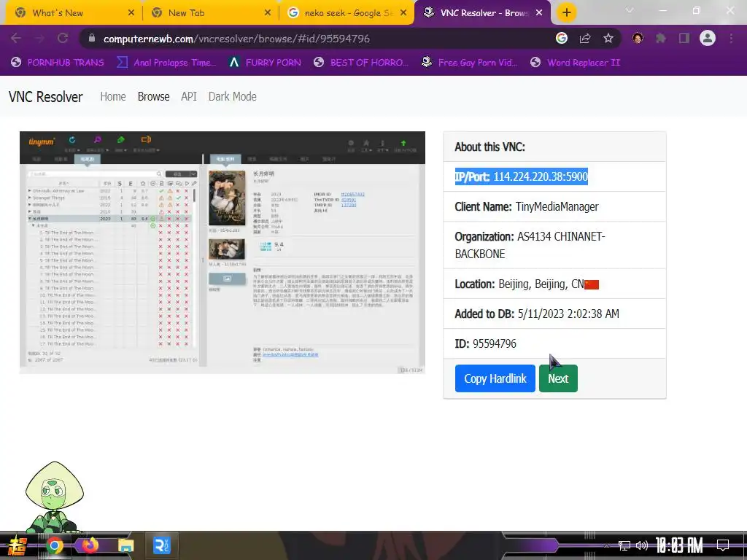This screenshot has width=747, height=560.
Task: Open Google Chrome from the taskbar
Action: (x=54, y=545)
